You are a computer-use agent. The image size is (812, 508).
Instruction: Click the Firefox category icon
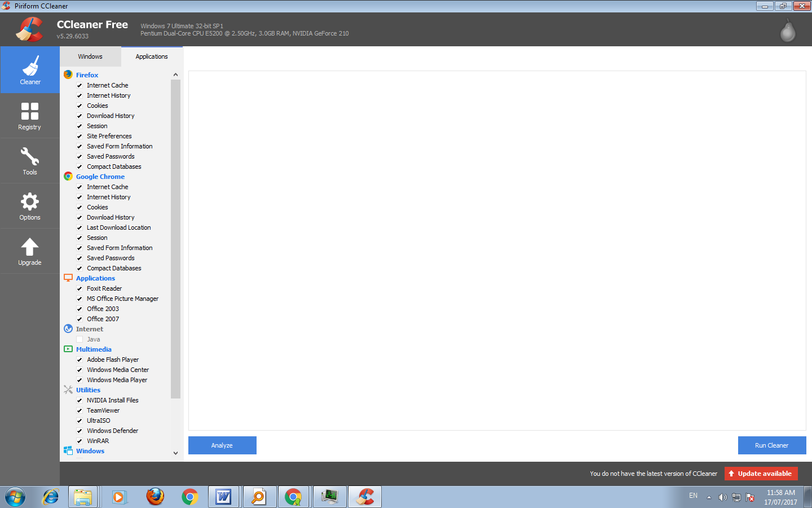click(x=68, y=75)
